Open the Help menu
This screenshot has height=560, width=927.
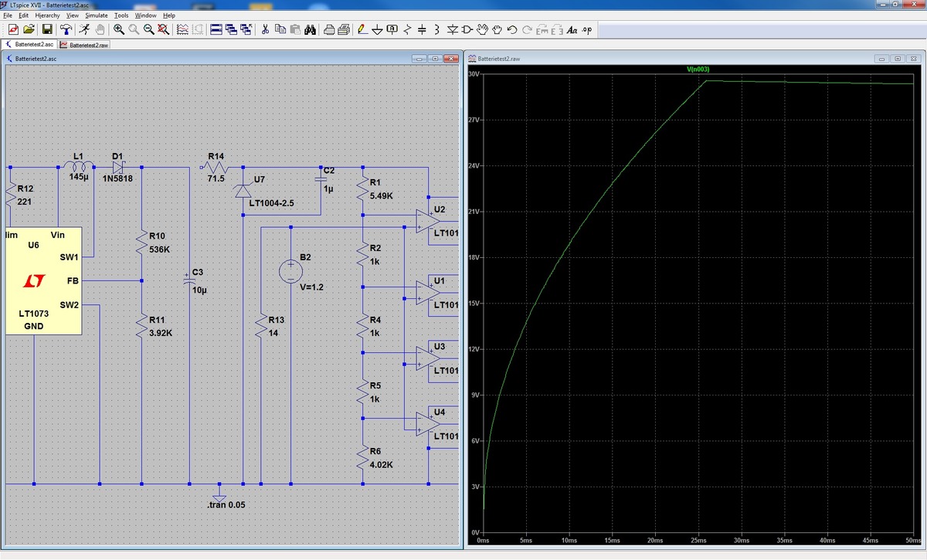[x=168, y=15]
